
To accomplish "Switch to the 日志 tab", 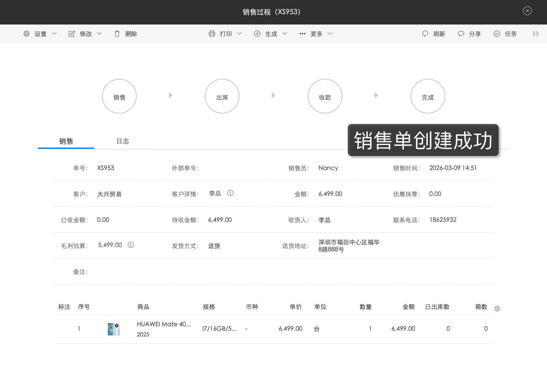I will pos(123,141).
